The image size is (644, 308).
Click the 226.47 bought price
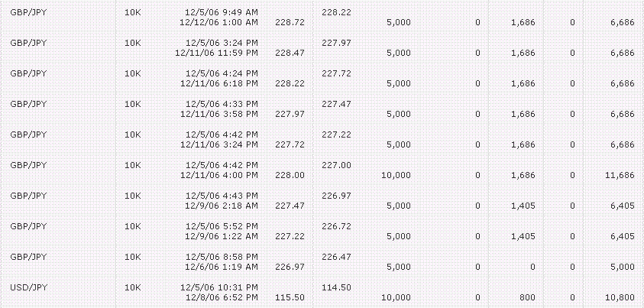pos(336,257)
